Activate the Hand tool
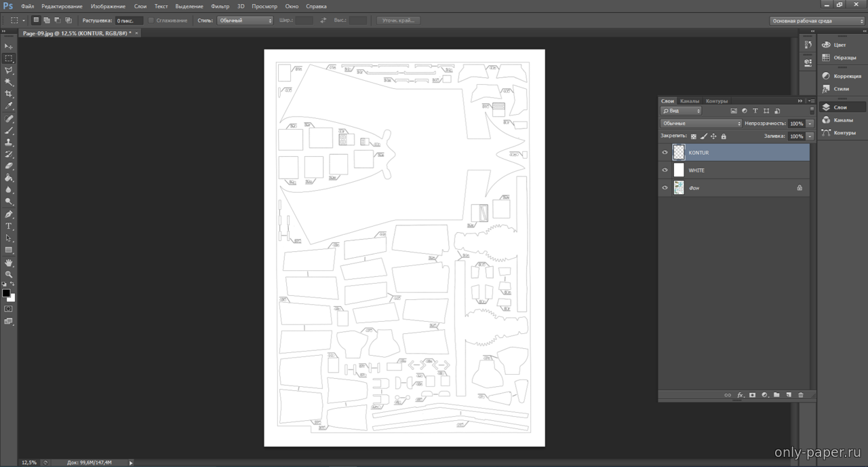This screenshot has width=868, height=467. click(9, 263)
